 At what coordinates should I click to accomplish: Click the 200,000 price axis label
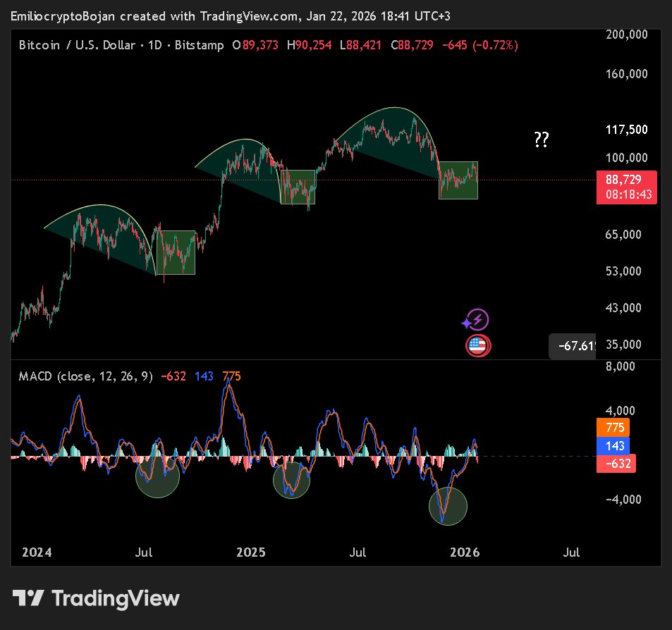point(627,35)
